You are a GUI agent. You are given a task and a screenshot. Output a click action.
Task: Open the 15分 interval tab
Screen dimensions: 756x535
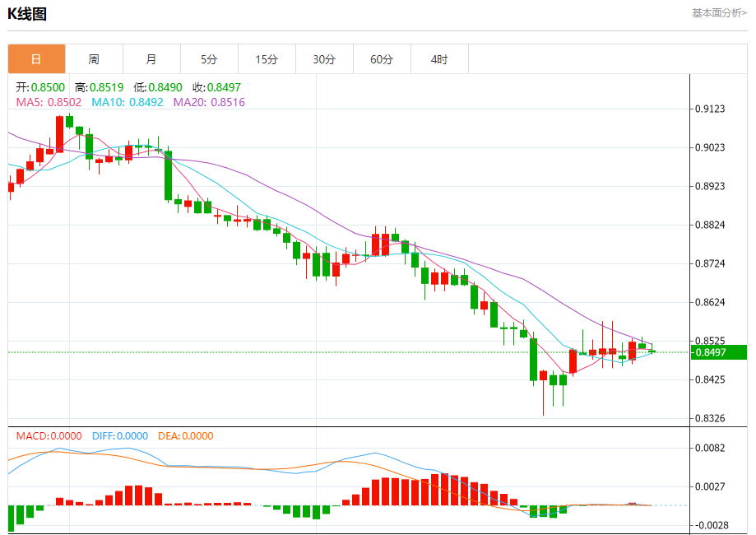coord(267,59)
